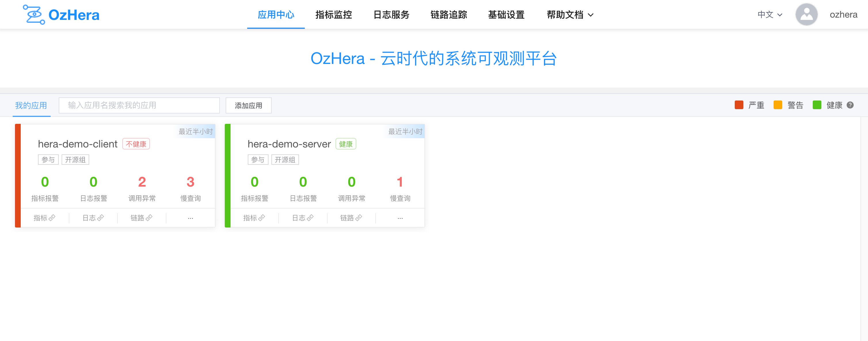
Task: Switch to 指标监控 in the top menu
Action: tap(333, 15)
